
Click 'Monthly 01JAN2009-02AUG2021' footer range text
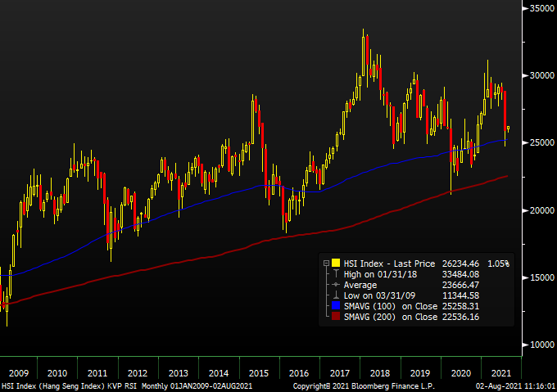pyautogui.click(x=197, y=386)
